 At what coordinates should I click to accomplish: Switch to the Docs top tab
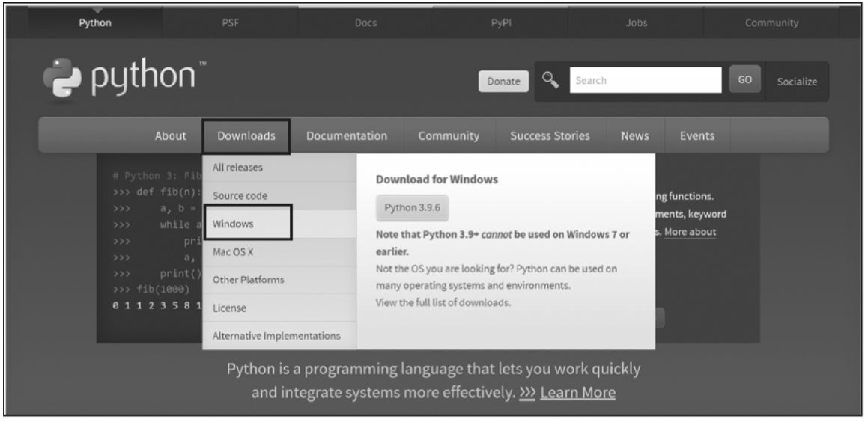coord(365,23)
